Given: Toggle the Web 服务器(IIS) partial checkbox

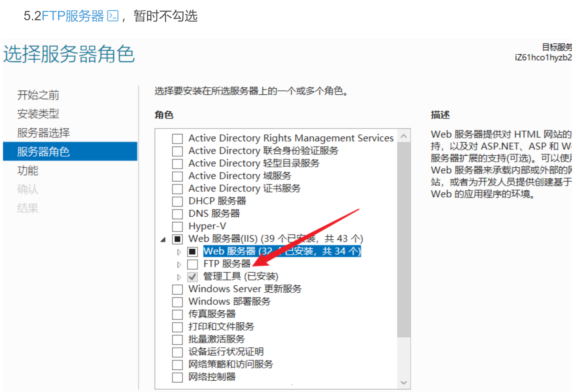Looking at the screenshot, I should (177, 239).
